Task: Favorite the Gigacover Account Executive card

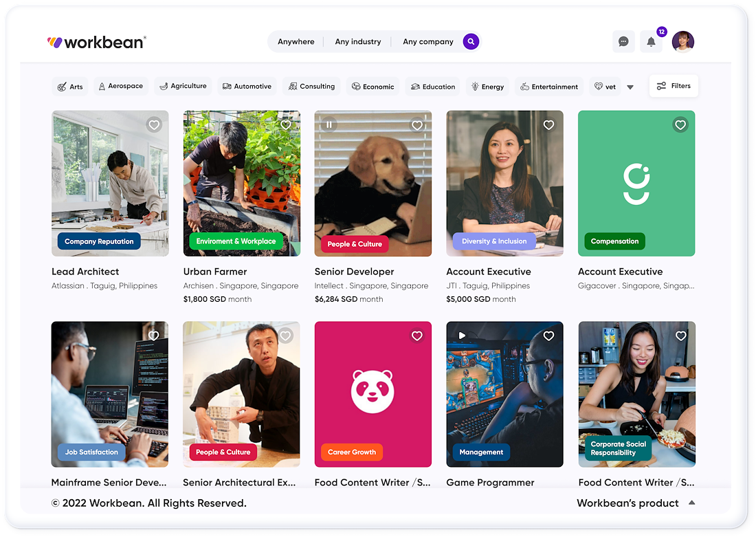Action: (x=680, y=125)
